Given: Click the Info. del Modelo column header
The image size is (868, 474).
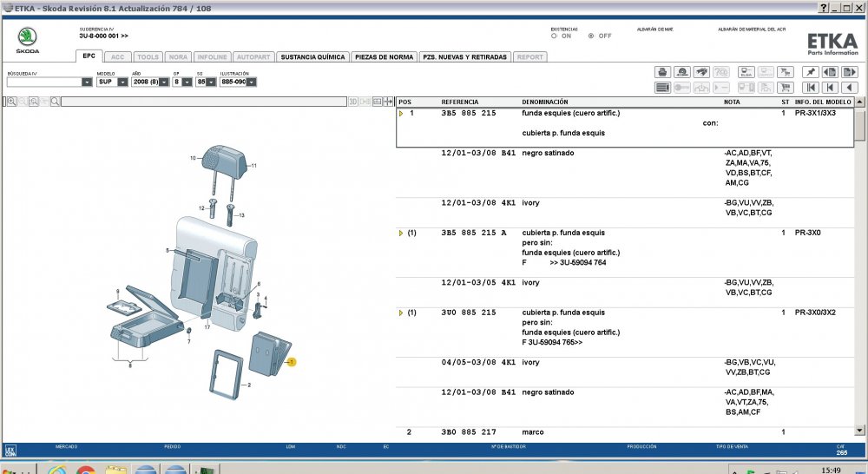Looking at the screenshot, I should tap(823, 102).
